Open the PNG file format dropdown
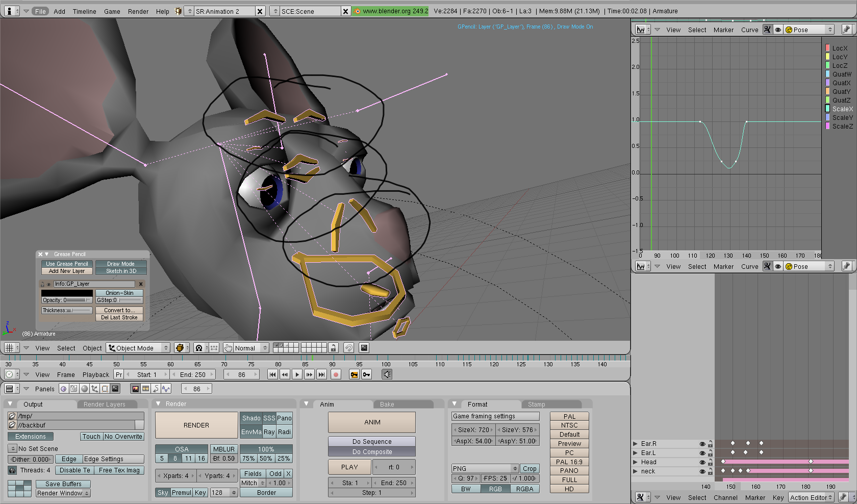Image resolution: width=857 pixels, height=504 pixels. coord(485,468)
